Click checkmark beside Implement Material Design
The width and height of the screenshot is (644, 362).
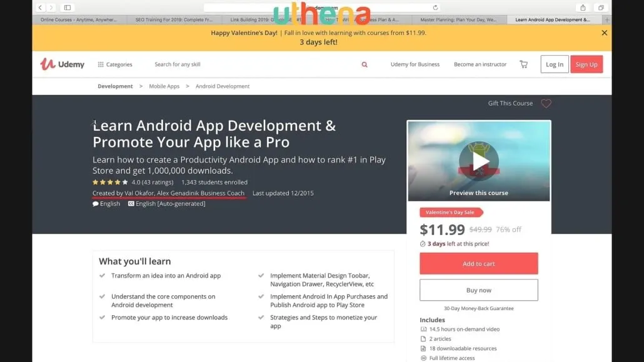click(x=261, y=276)
